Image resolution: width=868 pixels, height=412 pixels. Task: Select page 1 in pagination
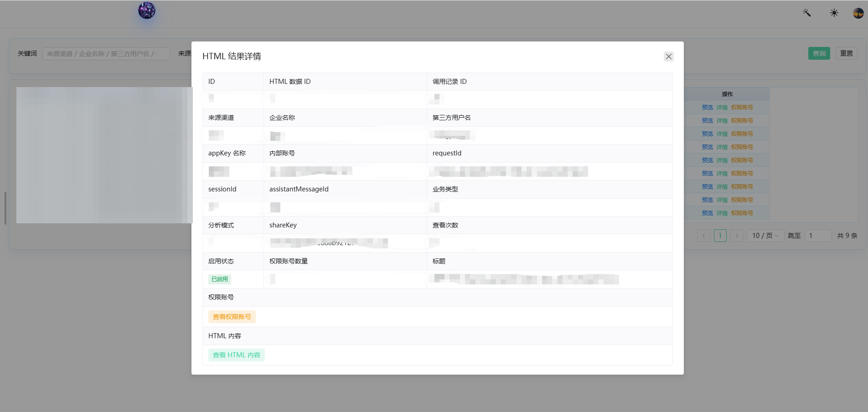[720, 236]
